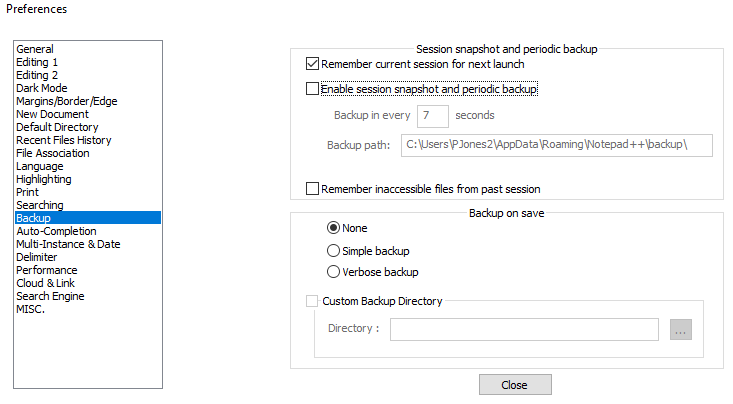This screenshot has width=733, height=404.
Task: Go to Auto-Completion preferences
Action: coord(56,231)
